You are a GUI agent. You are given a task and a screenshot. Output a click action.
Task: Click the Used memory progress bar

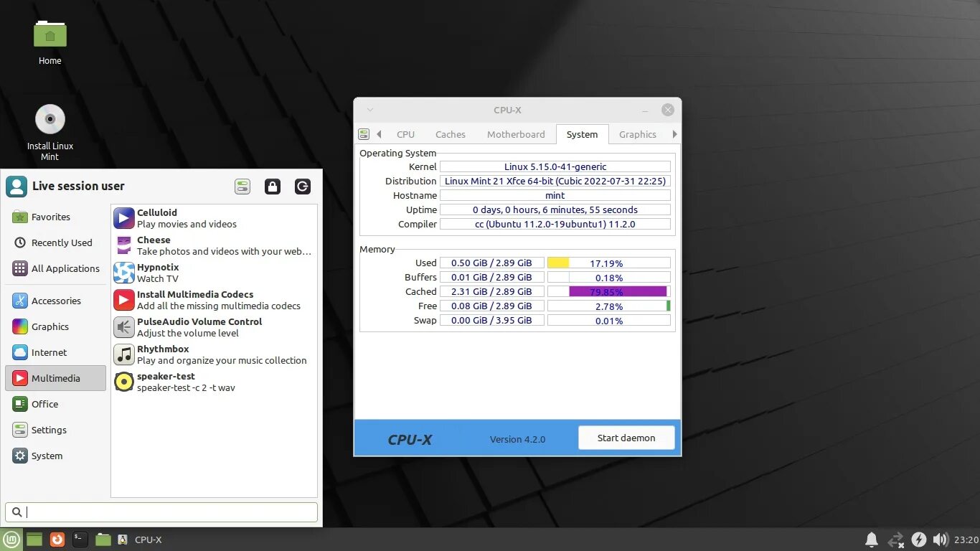point(608,263)
